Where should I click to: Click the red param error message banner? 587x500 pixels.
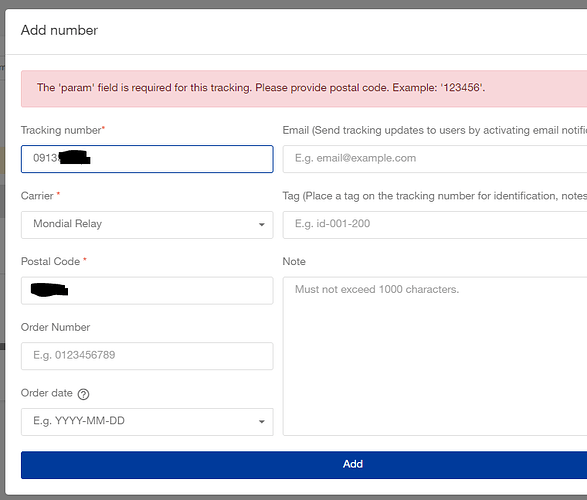304,88
